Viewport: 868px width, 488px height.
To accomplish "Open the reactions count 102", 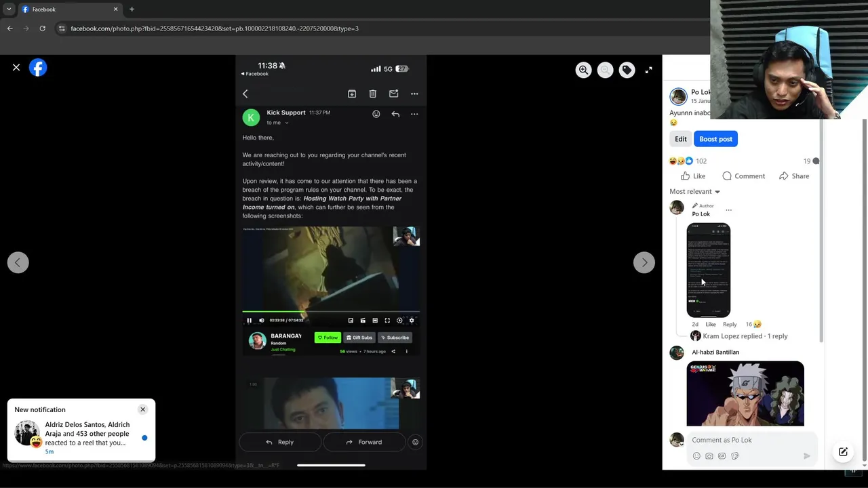I will pos(701,161).
